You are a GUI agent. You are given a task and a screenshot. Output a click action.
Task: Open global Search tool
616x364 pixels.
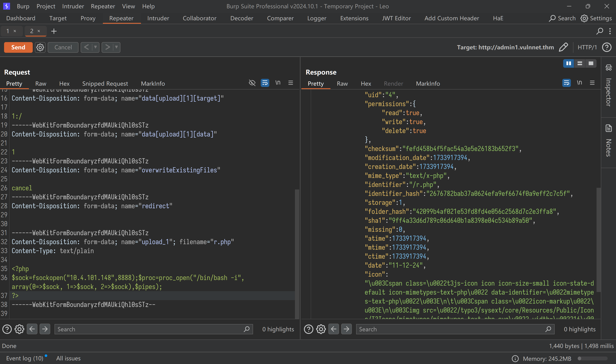[x=562, y=18]
